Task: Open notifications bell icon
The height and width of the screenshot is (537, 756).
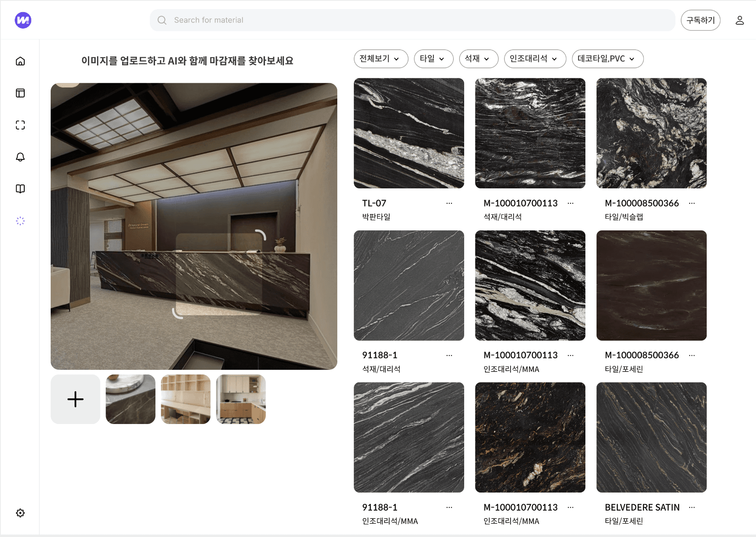Action: (20, 157)
